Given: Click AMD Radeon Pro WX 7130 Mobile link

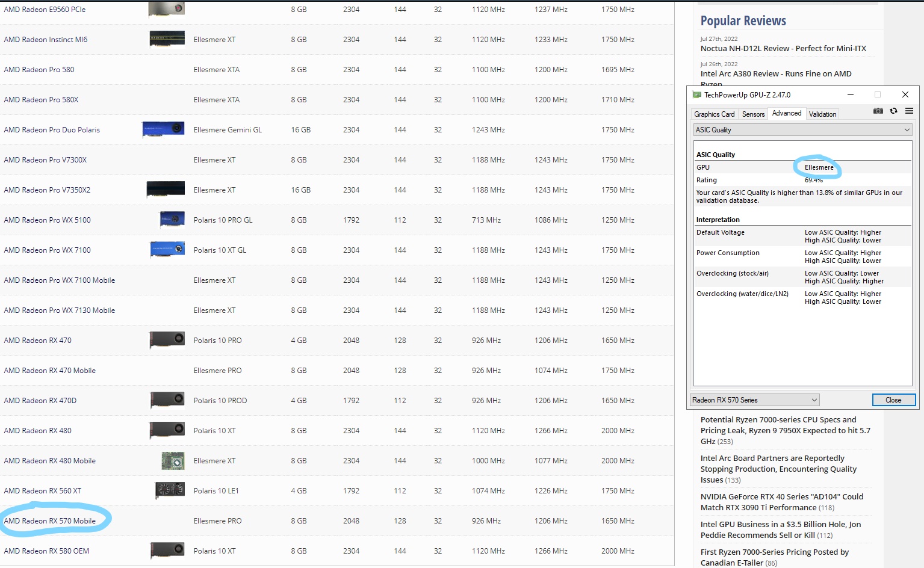Looking at the screenshot, I should [x=60, y=310].
